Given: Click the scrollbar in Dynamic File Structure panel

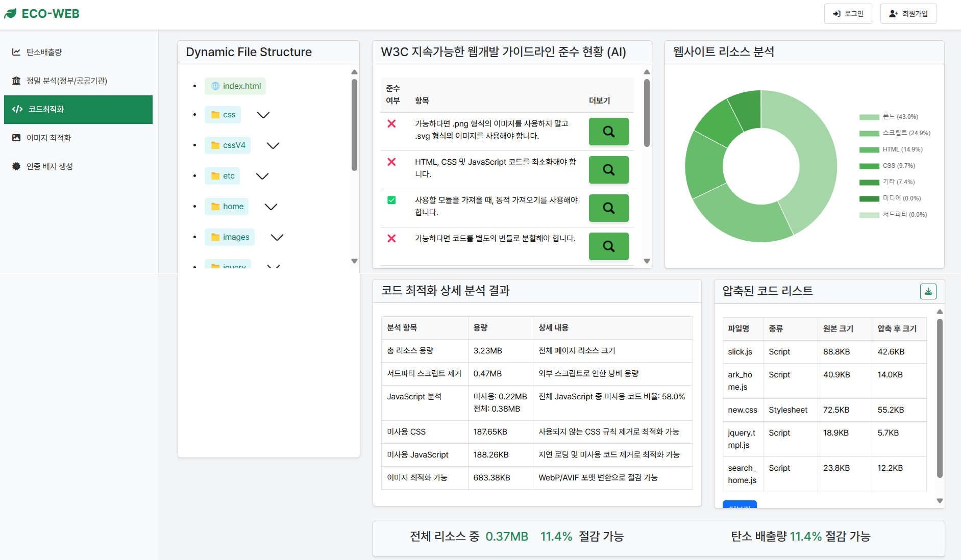Looking at the screenshot, I should pos(354,125).
